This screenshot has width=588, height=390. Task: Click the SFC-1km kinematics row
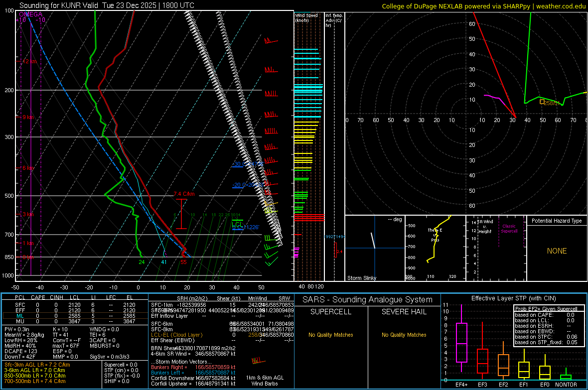click(x=222, y=305)
